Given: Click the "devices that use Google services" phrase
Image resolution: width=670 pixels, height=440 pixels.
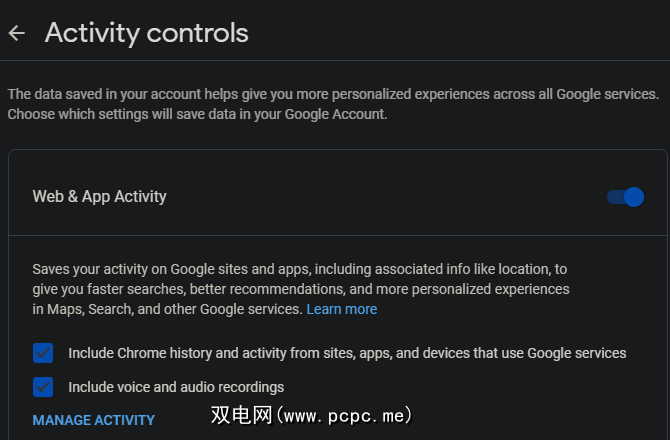Looking at the screenshot, I should tap(520, 353).
